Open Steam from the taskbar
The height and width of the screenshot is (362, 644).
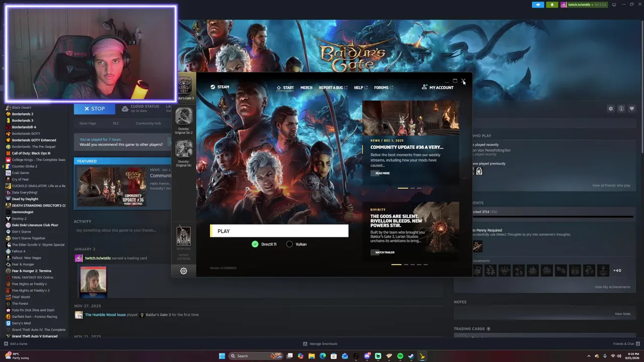point(411,356)
